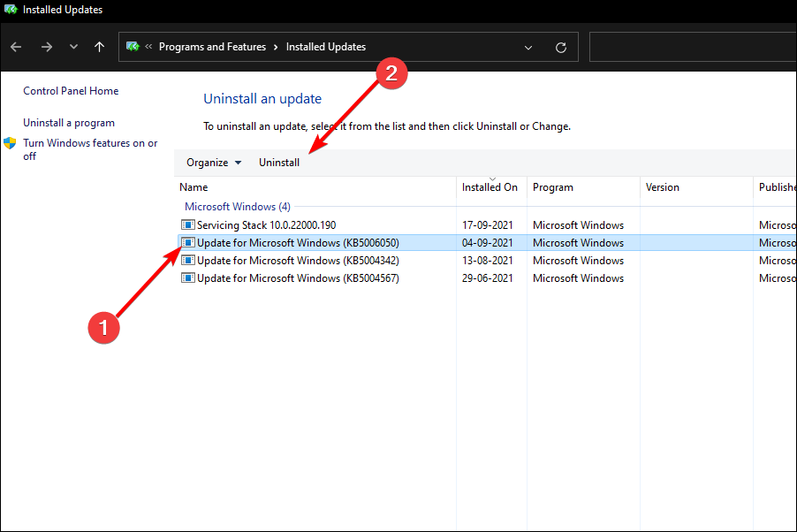Open the address bar history dropdown

(528, 48)
